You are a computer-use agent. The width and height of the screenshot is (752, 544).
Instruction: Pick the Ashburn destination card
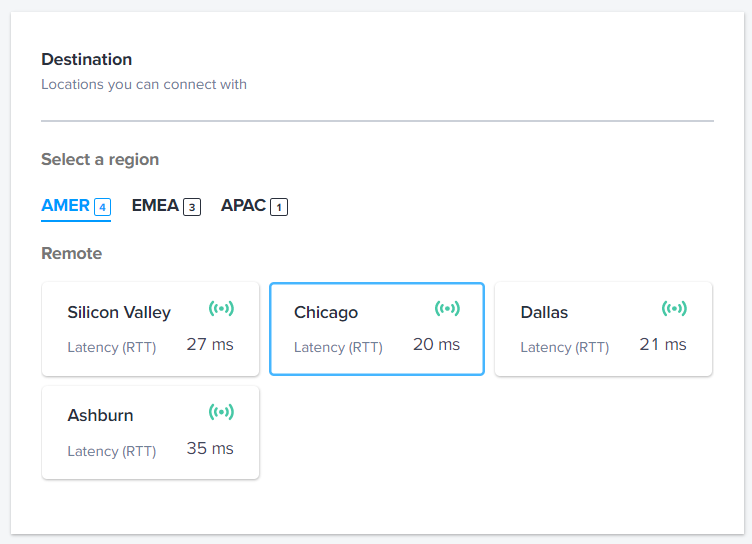151,433
